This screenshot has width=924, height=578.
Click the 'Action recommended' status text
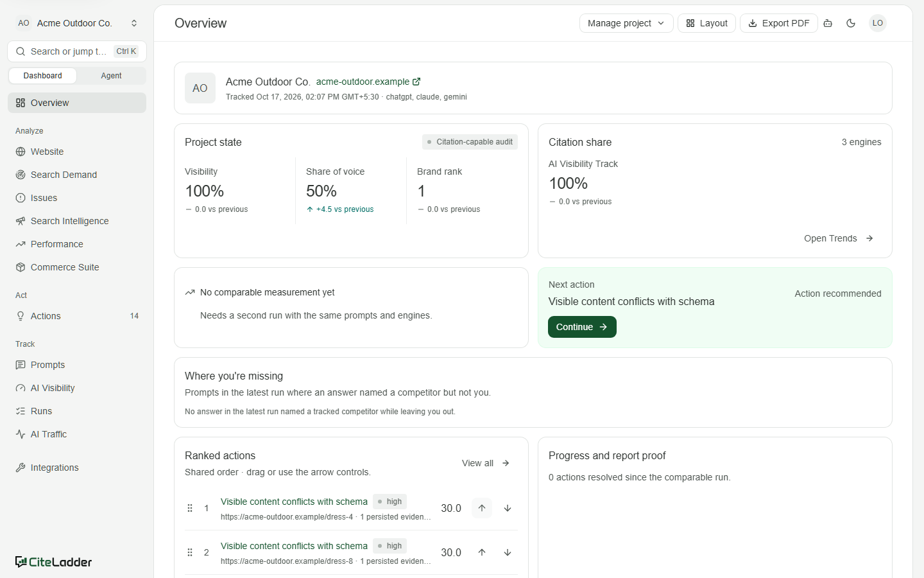838,293
